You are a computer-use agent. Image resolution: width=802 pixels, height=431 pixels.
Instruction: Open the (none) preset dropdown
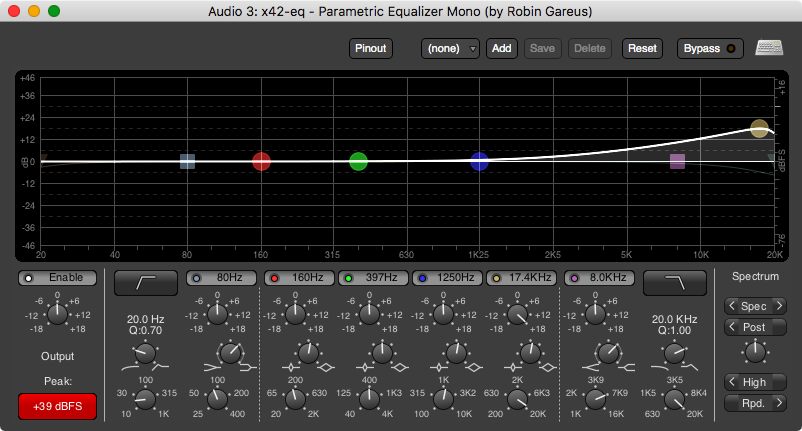click(x=450, y=48)
